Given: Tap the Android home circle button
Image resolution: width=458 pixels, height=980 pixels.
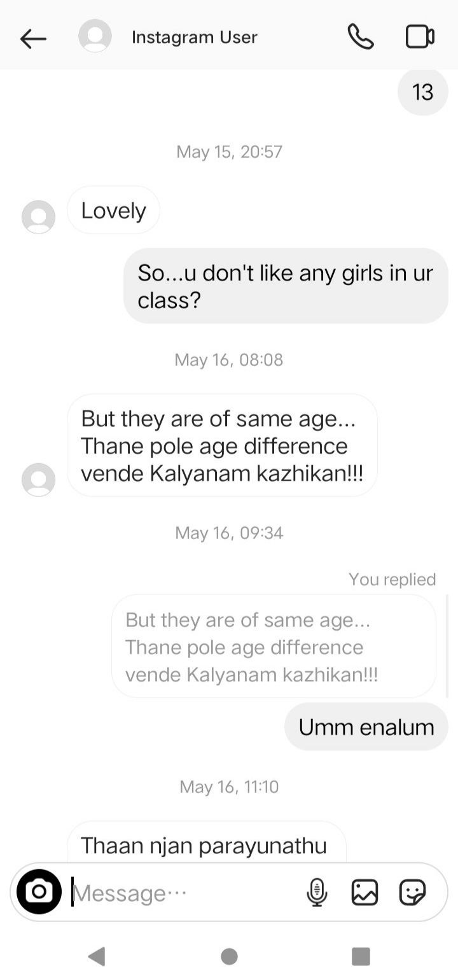Looking at the screenshot, I should [x=229, y=956].
